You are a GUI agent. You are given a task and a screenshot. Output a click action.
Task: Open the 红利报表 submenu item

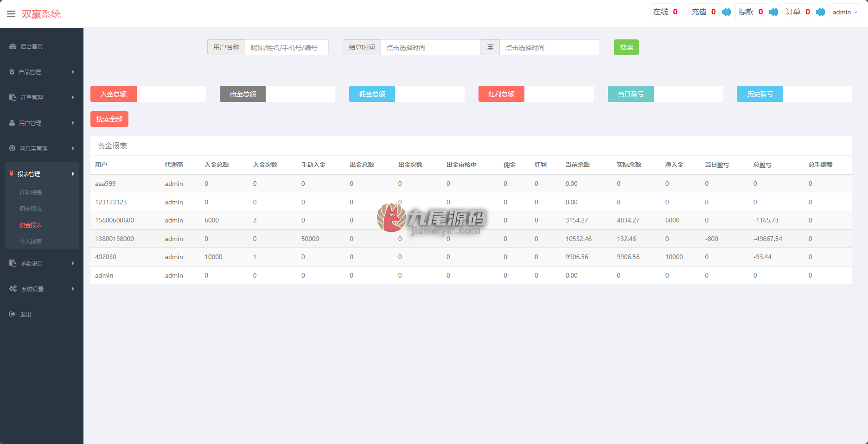31,192
